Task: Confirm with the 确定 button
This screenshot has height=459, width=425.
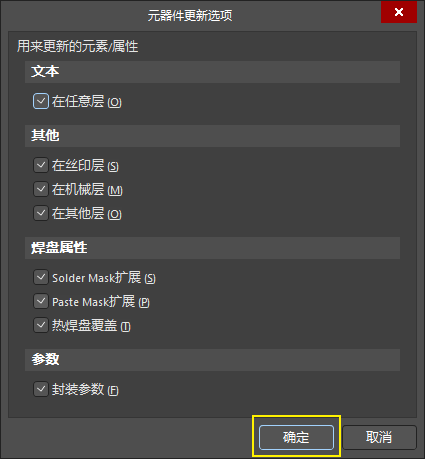Action: (296, 437)
